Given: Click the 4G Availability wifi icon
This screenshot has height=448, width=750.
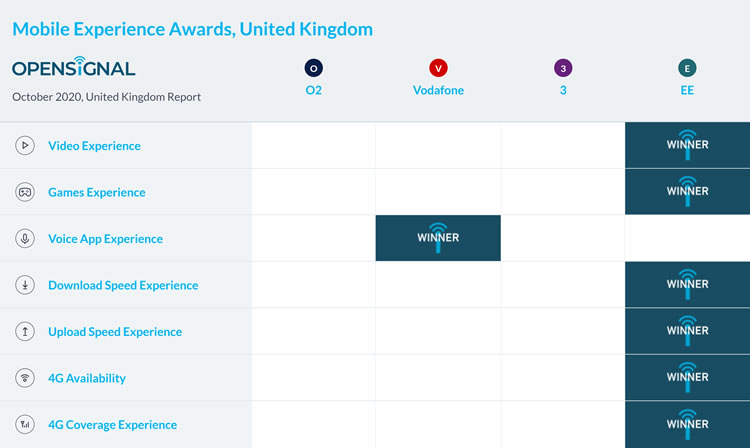Looking at the screenshot, I should click(x=25, y=378).
